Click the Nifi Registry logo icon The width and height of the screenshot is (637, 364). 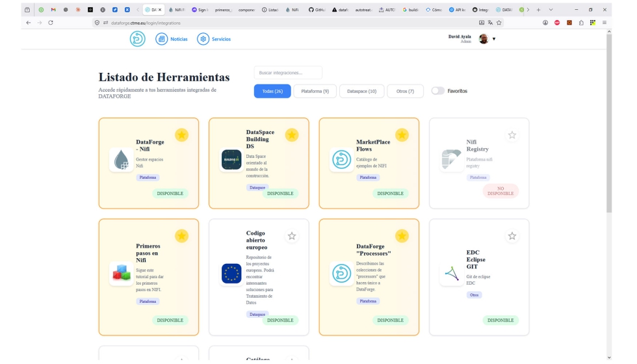click(451, 160)
